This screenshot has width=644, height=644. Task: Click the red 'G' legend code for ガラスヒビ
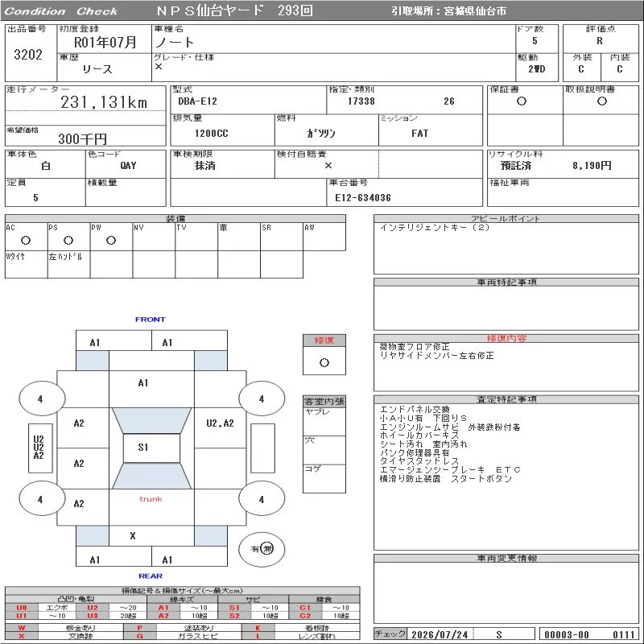[x=139, y=636]
